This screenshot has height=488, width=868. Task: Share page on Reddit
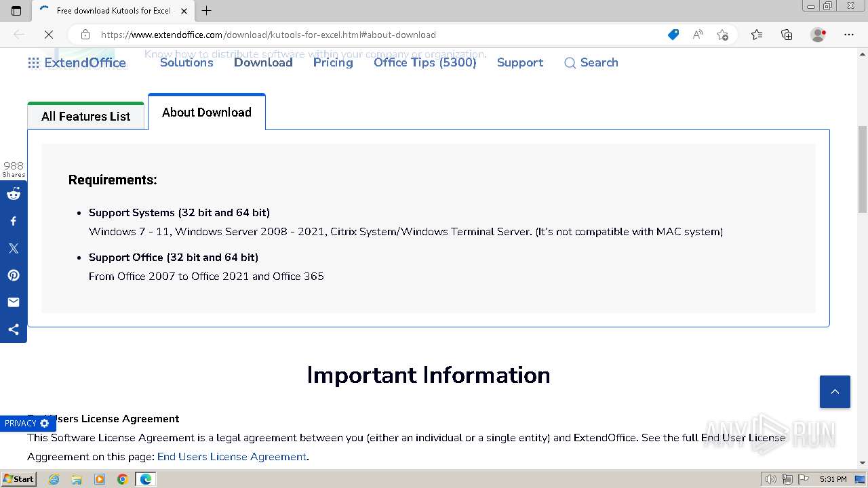[x=14, y=194]
